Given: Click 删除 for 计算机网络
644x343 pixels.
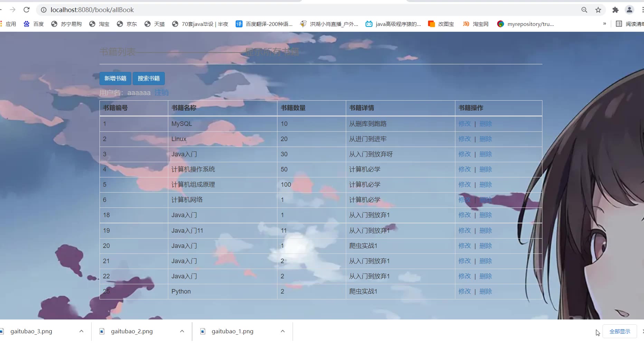Looking at the screenshot, I should pyautogui.click(x=486, y=200).
